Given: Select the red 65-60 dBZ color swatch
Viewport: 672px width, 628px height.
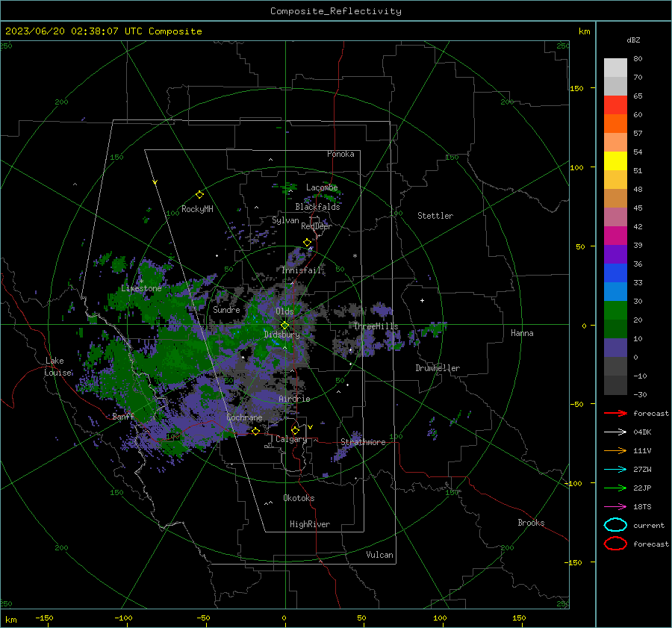Looking at the screenshot, I should coord(615,105).
